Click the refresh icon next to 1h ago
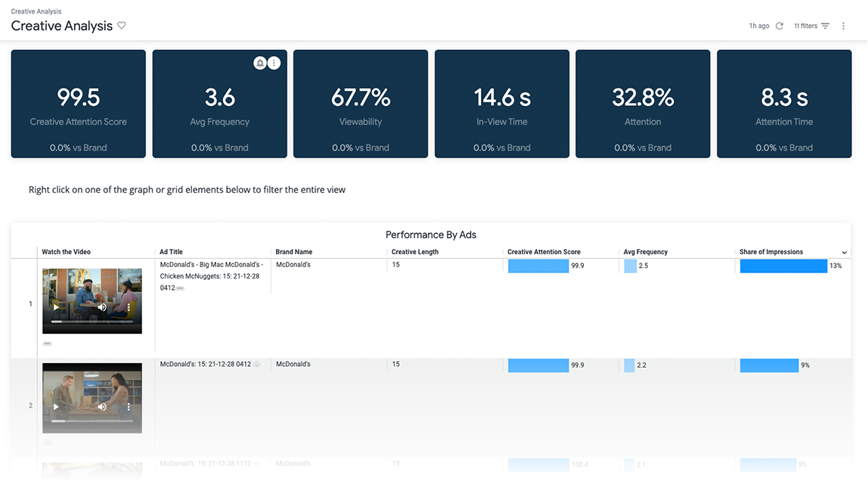The image size is (868, 482). [x=780, y=26]
